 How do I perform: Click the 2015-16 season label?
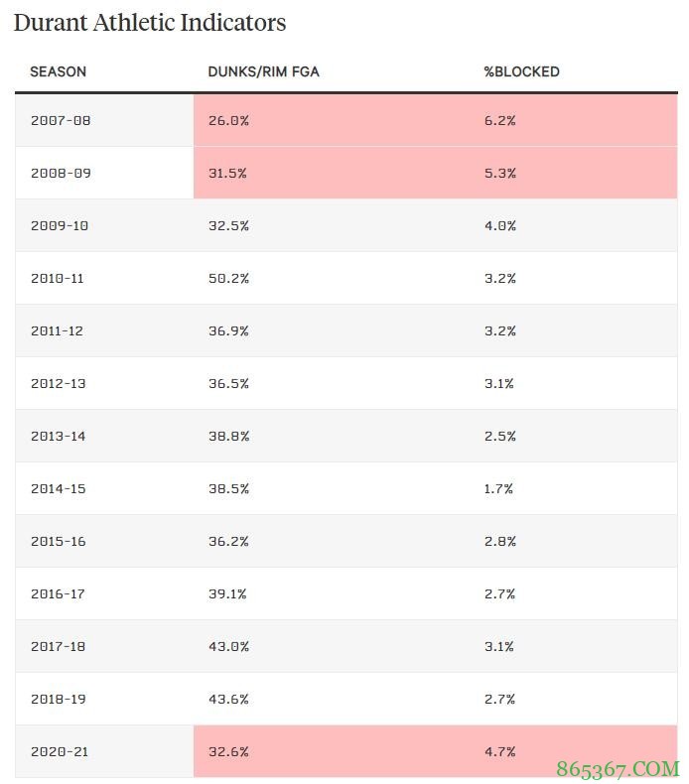click(x=58, y=541)
